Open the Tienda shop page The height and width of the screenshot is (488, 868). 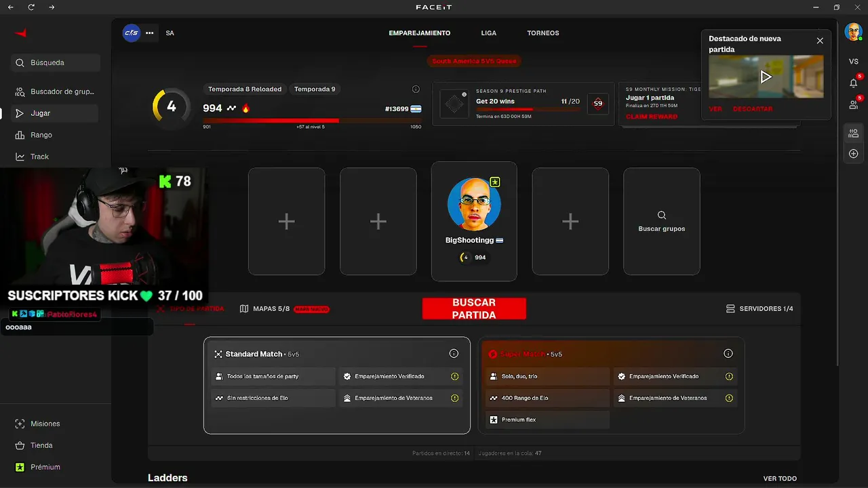[x=55, y=445]
